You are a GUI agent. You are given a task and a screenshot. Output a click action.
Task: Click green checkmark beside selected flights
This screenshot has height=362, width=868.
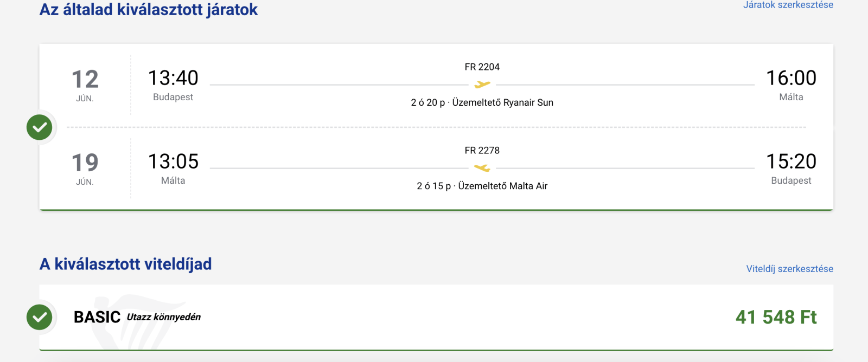[x=40, y=127]
